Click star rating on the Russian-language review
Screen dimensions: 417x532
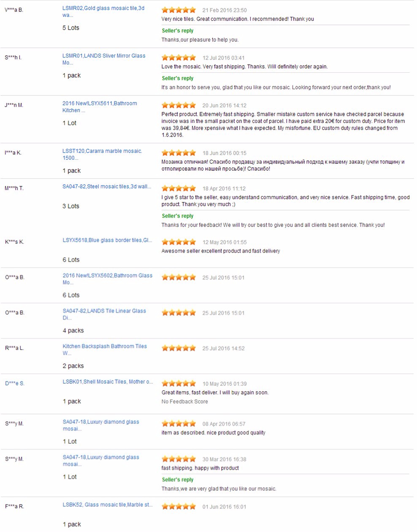click(179, 153)
